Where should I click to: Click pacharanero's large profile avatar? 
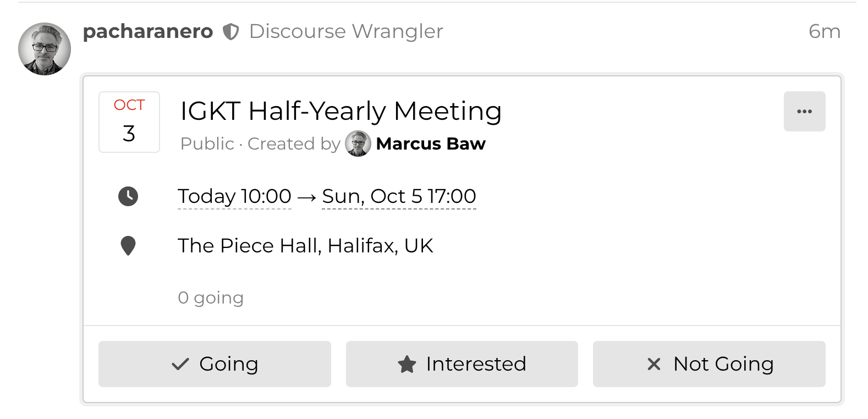[x=45, y=49]
